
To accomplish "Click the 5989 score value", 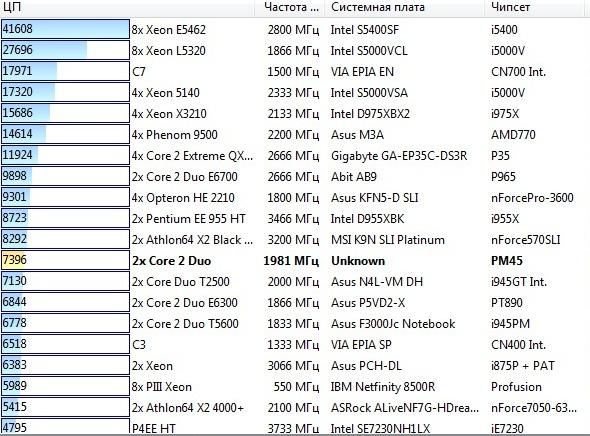I will point(15,386).
